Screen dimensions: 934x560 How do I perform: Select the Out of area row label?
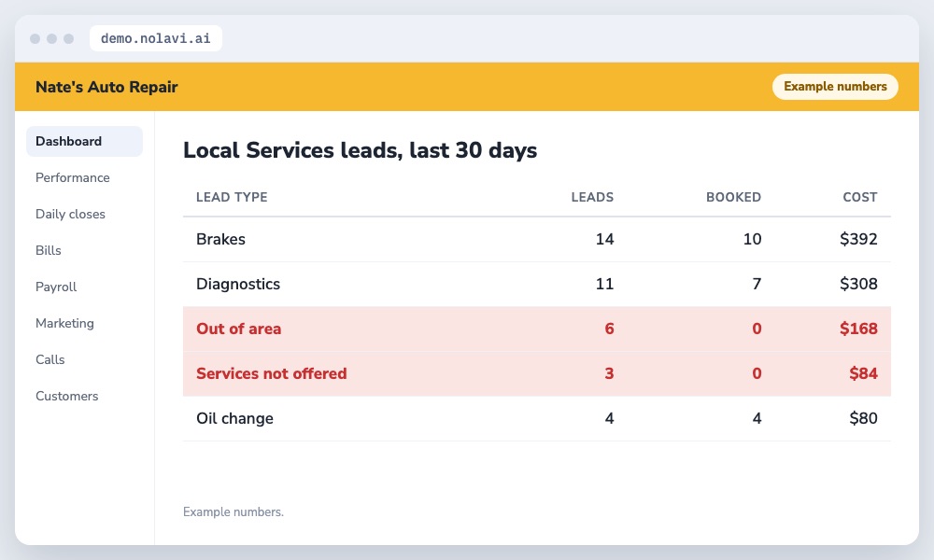[239, 329]
